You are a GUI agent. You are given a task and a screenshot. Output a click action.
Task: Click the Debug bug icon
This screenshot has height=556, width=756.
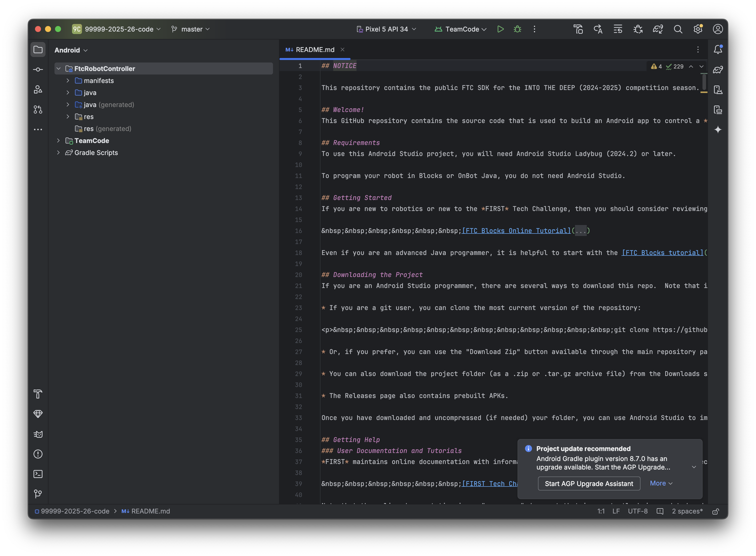pos(517,29)
